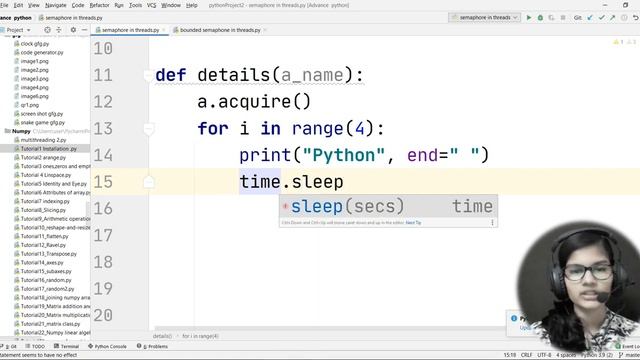This screenshot has height=360, width=640.
Task: Close the semaphore in threads.py tab
Action: pyautogui.click(x=164, y=30)
